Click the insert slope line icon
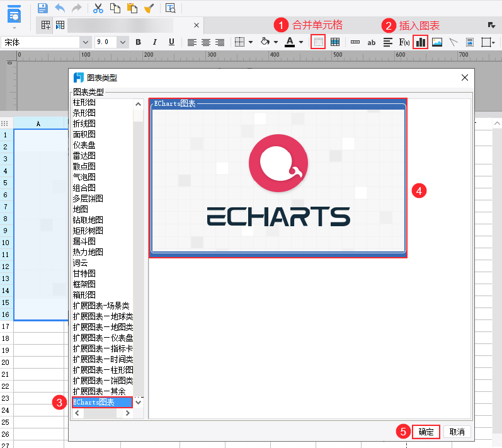Image resolution: width=502 pixels, height=448 pixels. (x=454, y=42)
